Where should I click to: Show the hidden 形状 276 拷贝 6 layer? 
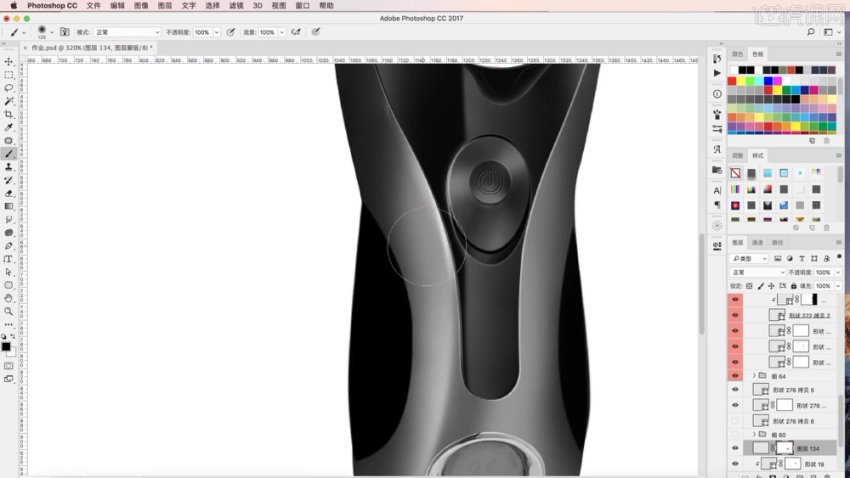tap(735, 421)
